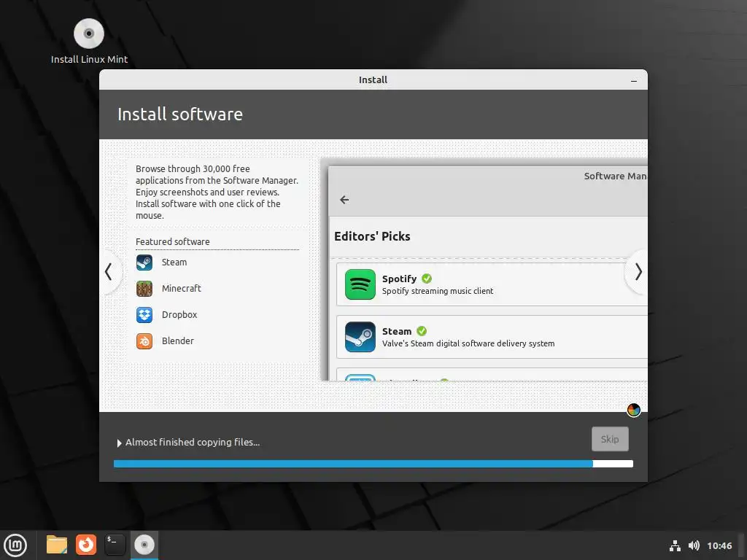The image size is (747, 560).
Task: Click the Software Manager slideshow screenshot title
Action: (615, 176)
